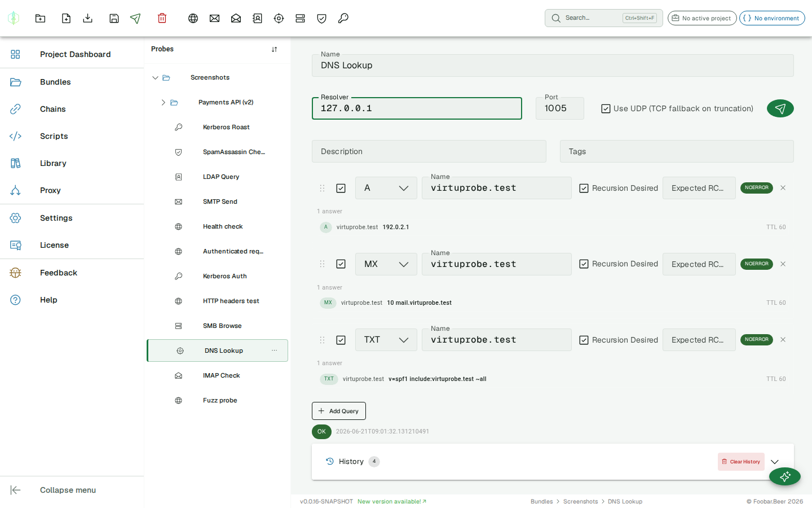Click the red trash delete icon
Image resolution: width=812 pixels, height=508 pixels.
tap(162, 18)
